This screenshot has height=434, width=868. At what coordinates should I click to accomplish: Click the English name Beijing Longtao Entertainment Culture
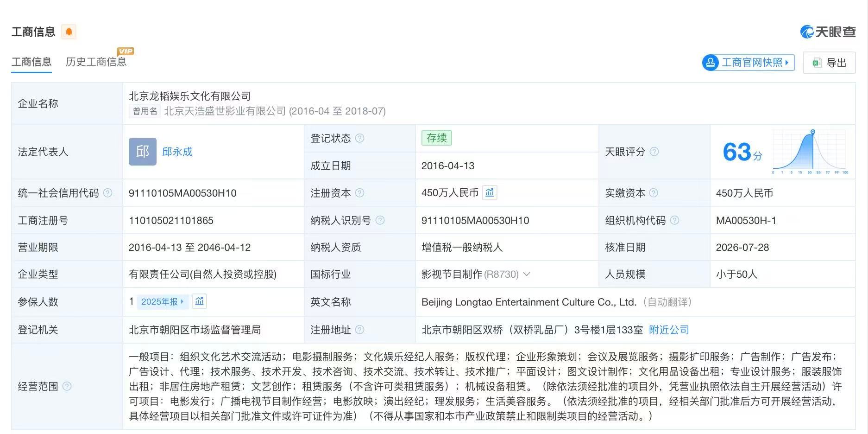coord(529,302)
